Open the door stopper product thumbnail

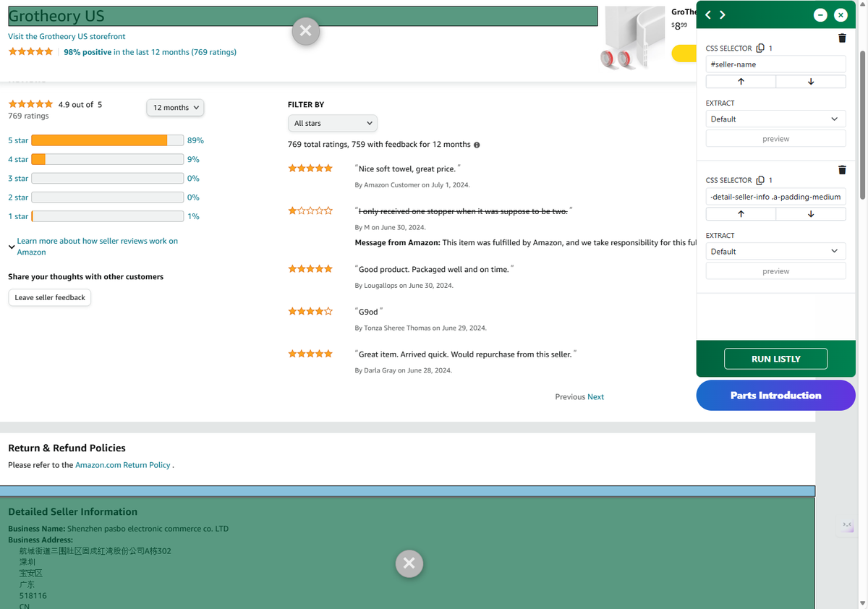pos(634,38)
